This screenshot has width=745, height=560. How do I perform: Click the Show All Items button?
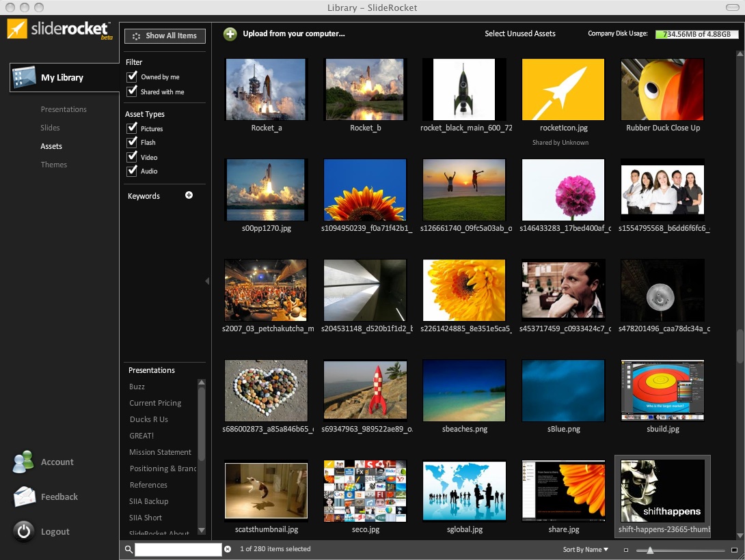coord(165,36)
